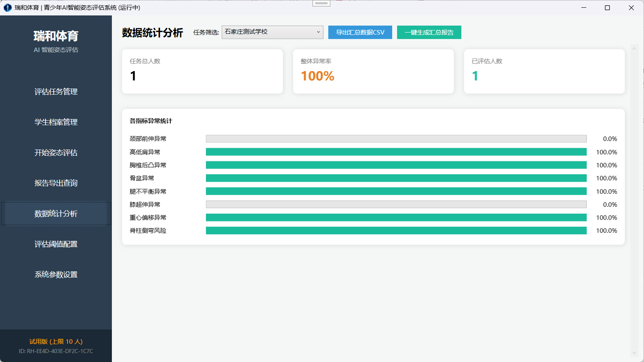Click the ID: RH-EE4D-403E-DF2C-1C7C text
This screenshot has height=362, width=644.
tap(56, 351)
